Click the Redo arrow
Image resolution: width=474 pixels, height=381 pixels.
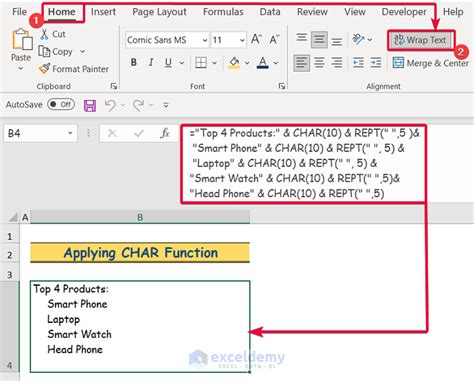pyautogui.click(x=138, y=105)
